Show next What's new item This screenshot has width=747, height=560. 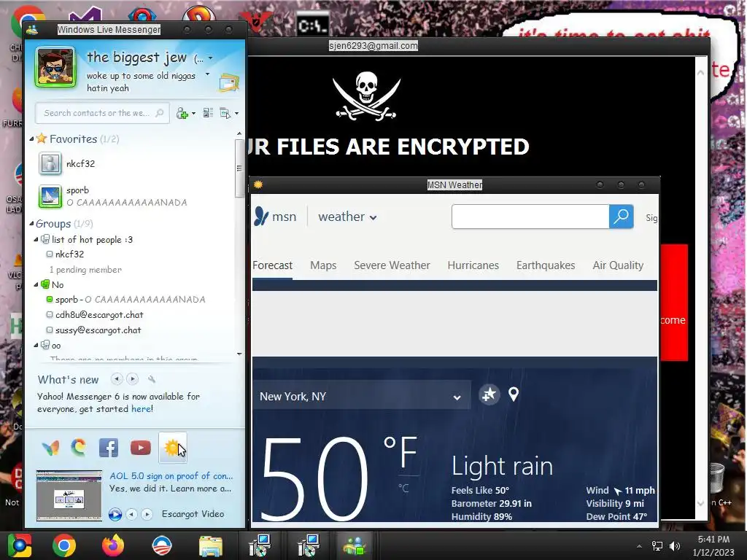pyautogui.click(x=133, y=379)
